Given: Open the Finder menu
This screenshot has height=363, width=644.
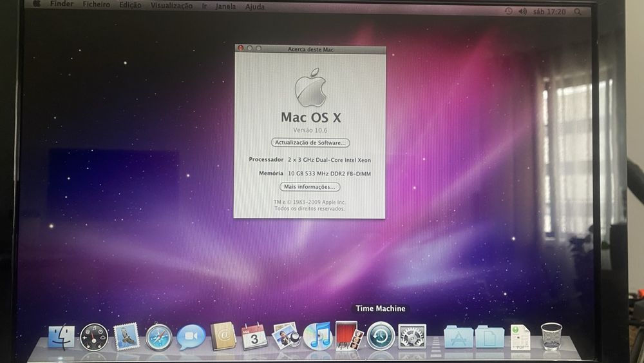Looking at the screenshot, I should tap(62, 4).
